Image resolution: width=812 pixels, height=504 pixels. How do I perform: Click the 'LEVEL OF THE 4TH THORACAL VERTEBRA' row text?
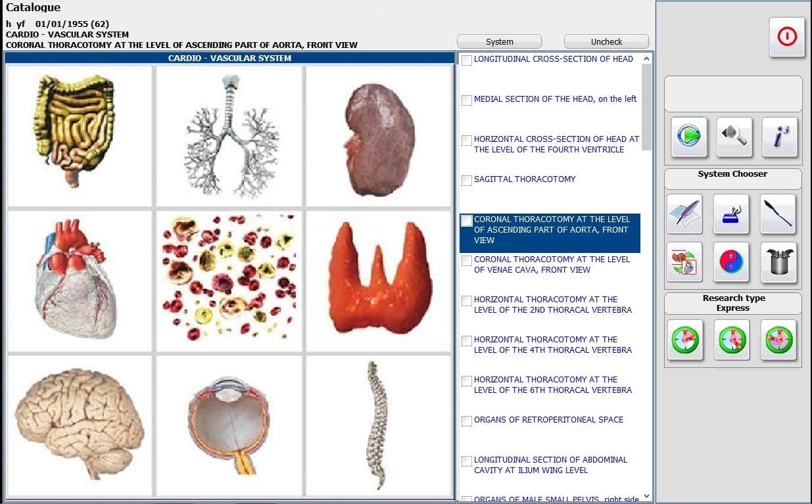pyautogui.click(x=553, y=350)
